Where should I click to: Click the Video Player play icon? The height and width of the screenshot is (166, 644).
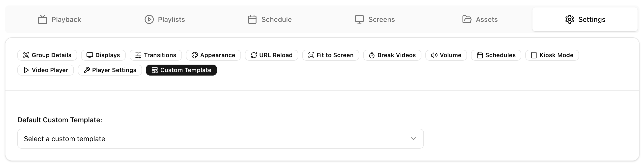[x=26, y=70]
